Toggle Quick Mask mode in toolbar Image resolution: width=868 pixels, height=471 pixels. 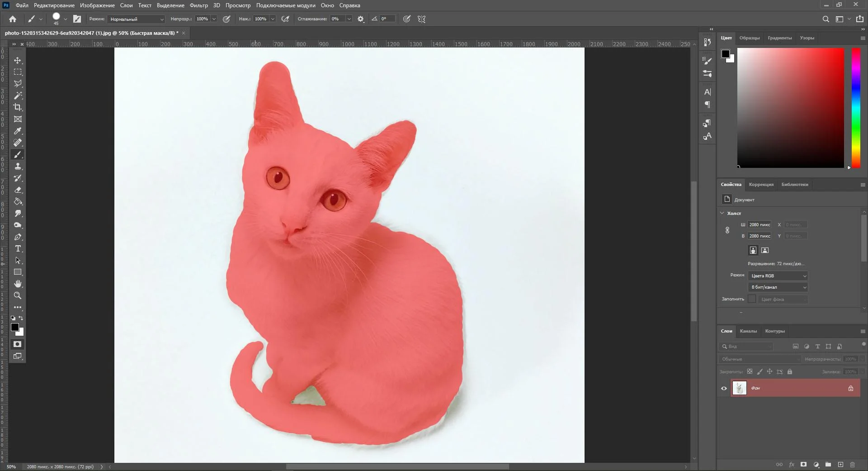(18, 344)
